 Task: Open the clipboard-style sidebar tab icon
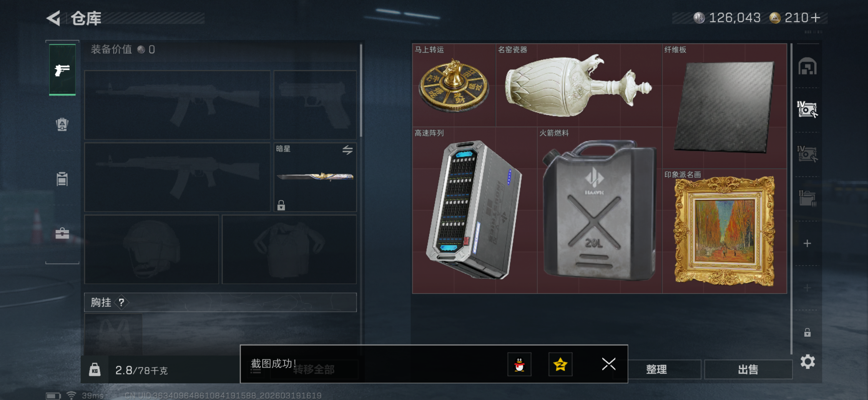[x=62, y=179]
